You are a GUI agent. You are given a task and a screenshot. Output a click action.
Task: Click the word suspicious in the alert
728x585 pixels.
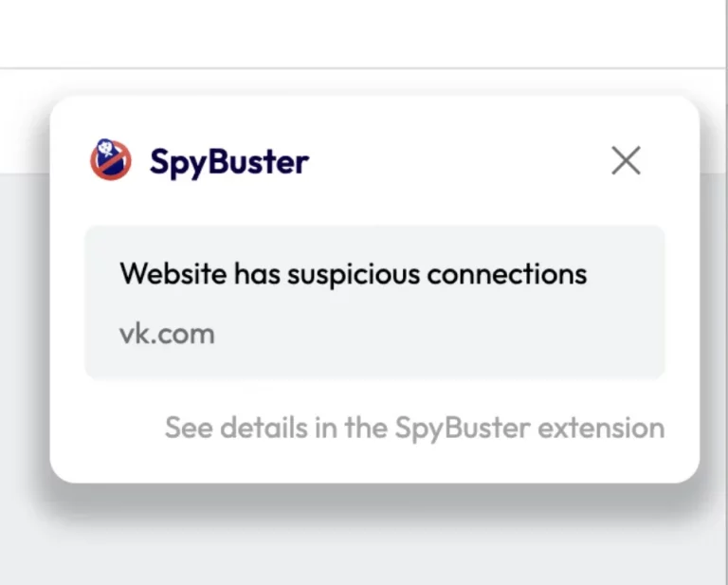(x=354, y=275)
